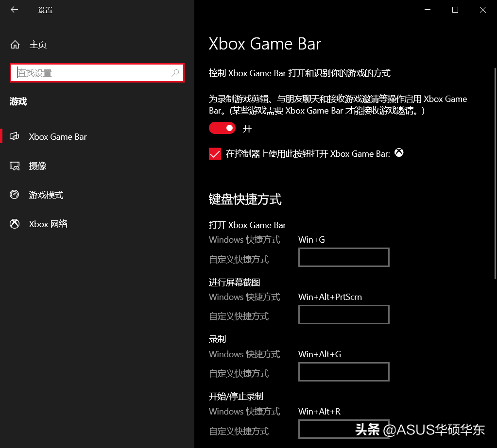Click the 开始/停止录制 label
This screenshot has height=448, width=497.
[x=236, y=397]
